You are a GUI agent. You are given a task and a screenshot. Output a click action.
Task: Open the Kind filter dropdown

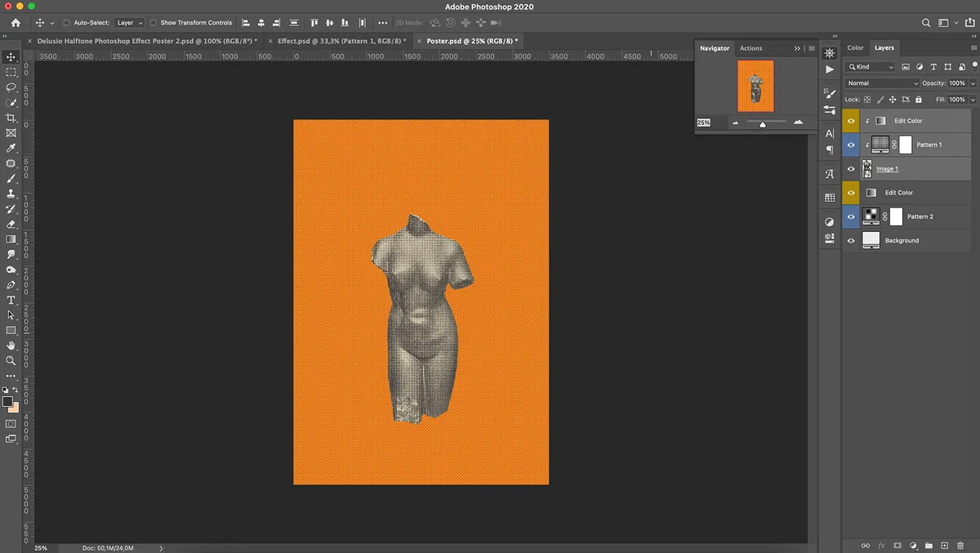871,67
